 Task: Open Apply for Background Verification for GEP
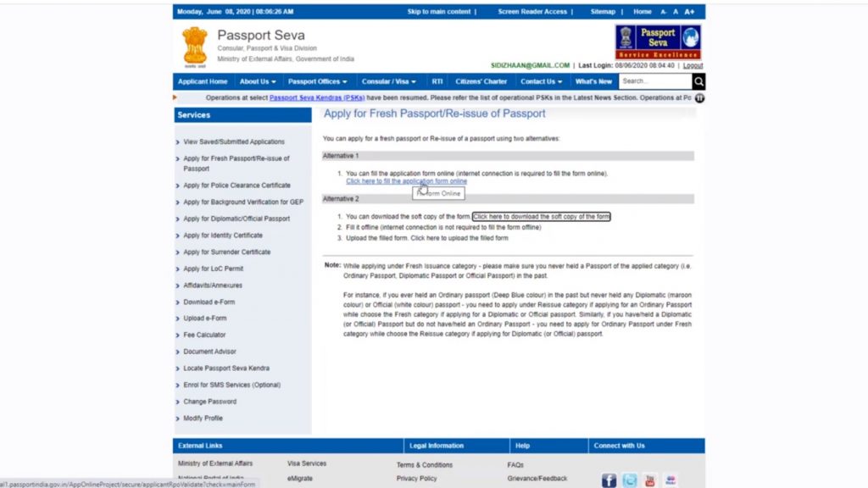[243, 202]
